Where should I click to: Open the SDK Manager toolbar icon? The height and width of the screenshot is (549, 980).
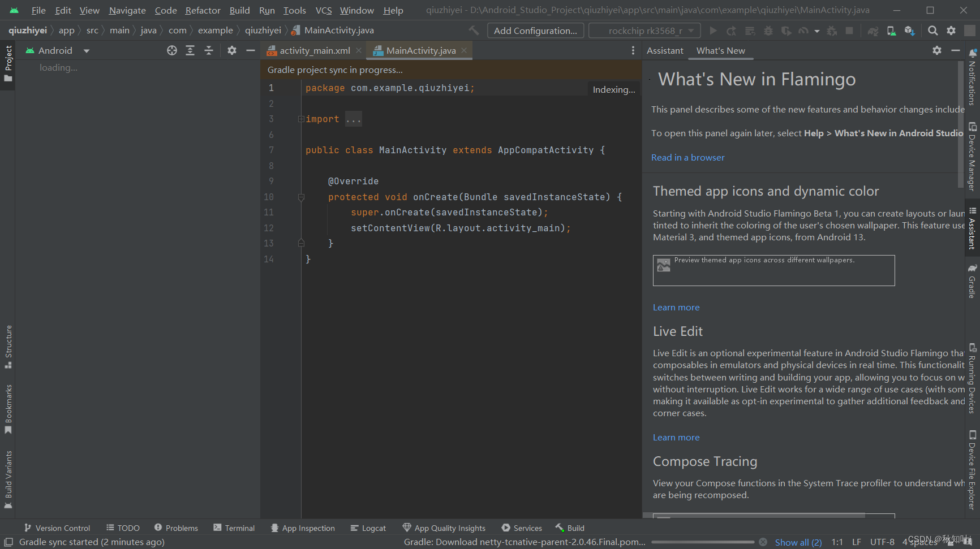[909, 31]
